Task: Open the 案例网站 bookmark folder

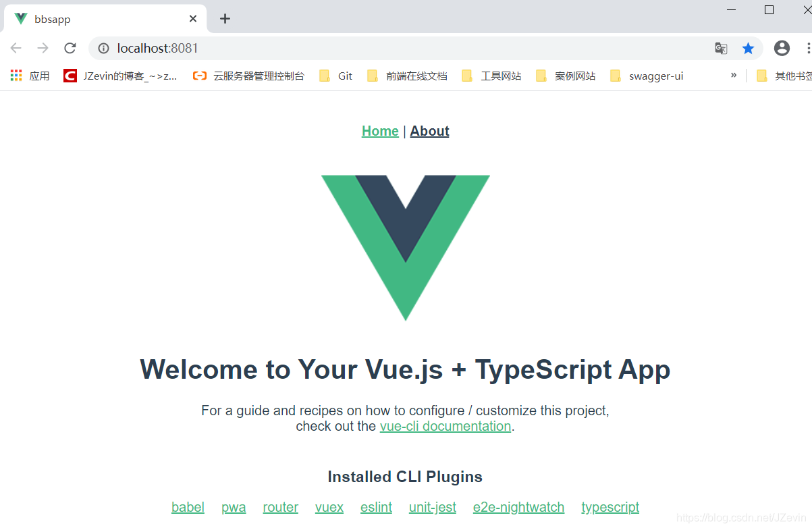Action: point(566,76)
